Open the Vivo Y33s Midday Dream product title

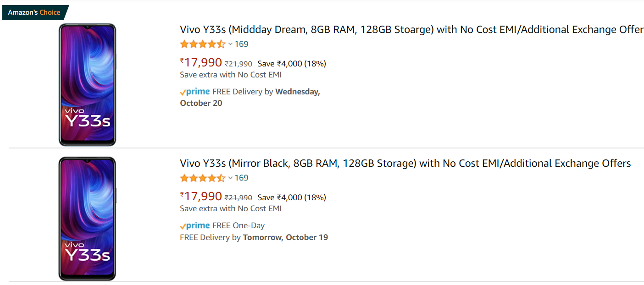click(411, 30)
